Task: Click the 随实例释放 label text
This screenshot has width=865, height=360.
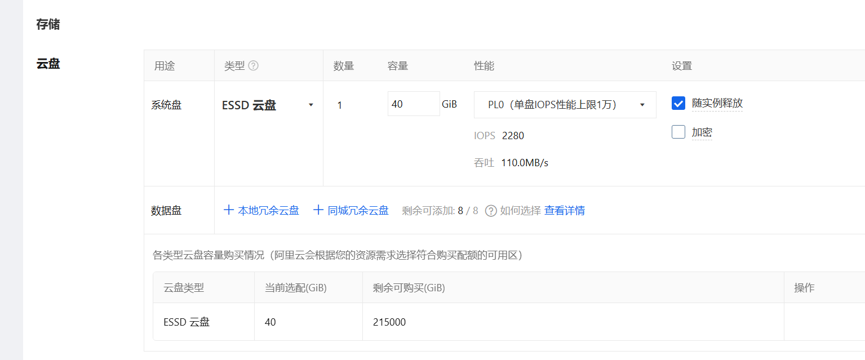Action: click(x=717, y=103)
